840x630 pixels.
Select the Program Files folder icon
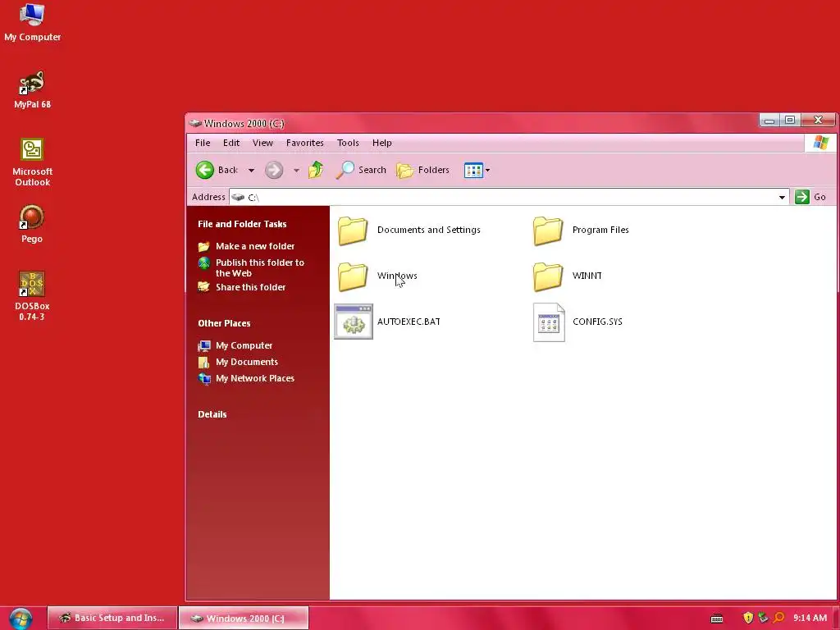(547, 231)
